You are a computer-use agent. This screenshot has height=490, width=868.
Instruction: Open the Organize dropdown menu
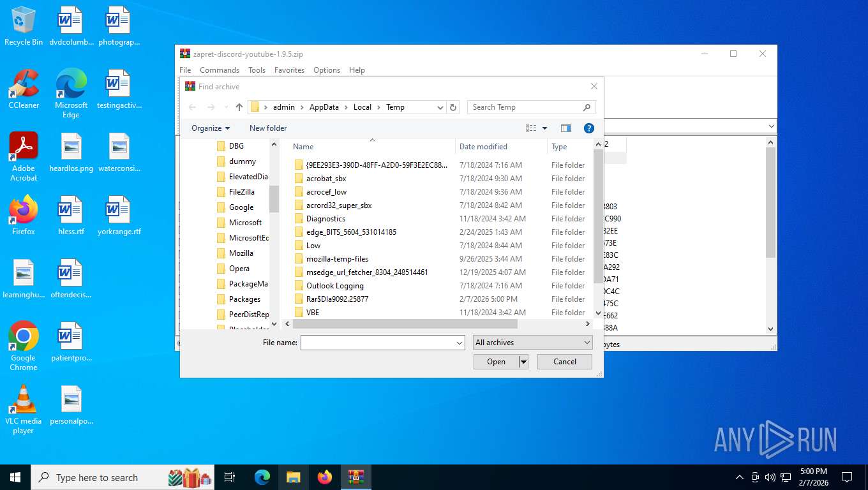[x=211, y=128]
